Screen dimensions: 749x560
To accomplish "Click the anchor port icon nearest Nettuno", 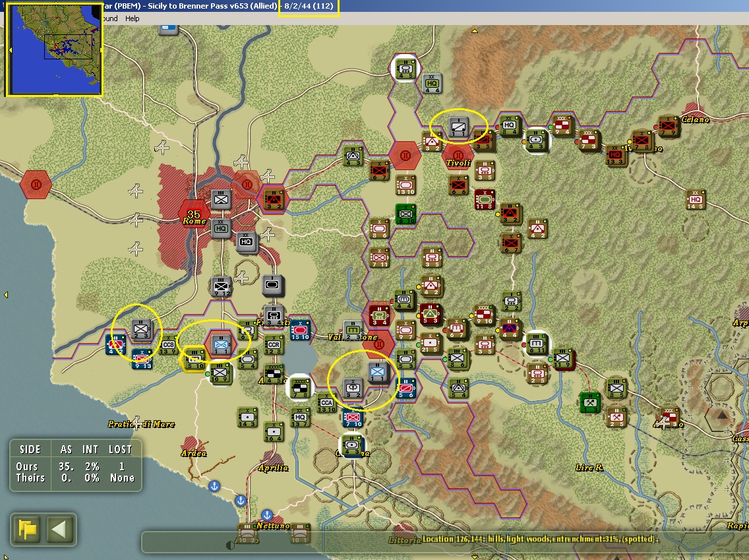I will pos(267,515).
